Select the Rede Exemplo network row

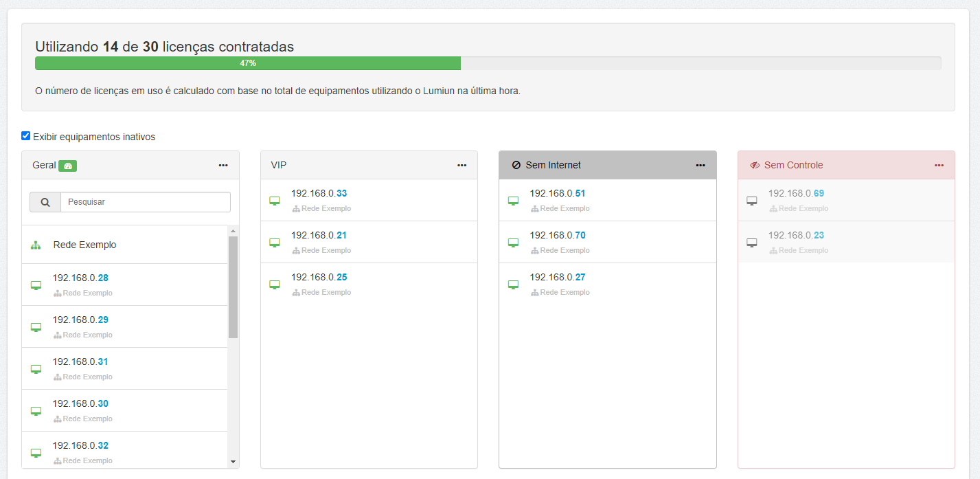click(124, 245)
